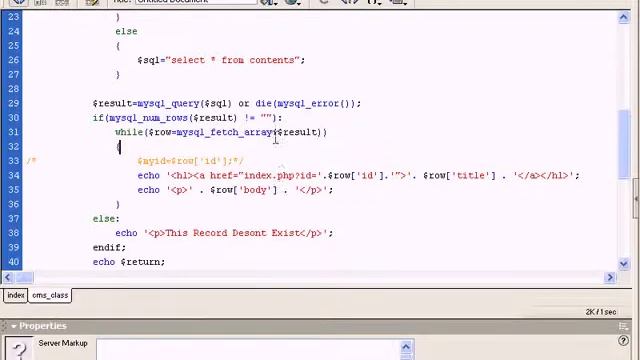
Task: Click the horizontal scrollbar thumb
Action: pyautogui.click(x=24, y=278)
